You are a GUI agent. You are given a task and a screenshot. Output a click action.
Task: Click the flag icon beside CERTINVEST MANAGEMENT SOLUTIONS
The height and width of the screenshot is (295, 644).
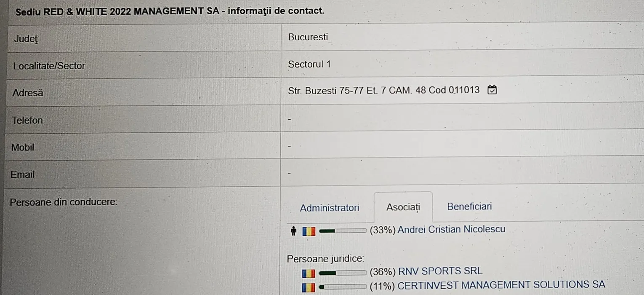click(x=309, y=287)
